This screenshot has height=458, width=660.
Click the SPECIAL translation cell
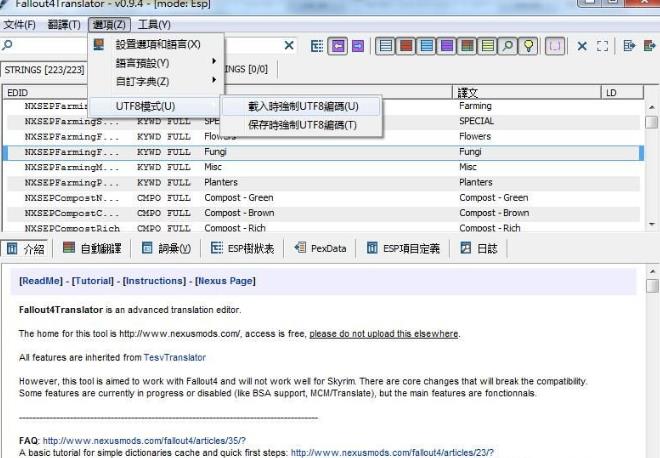point(476,121)
